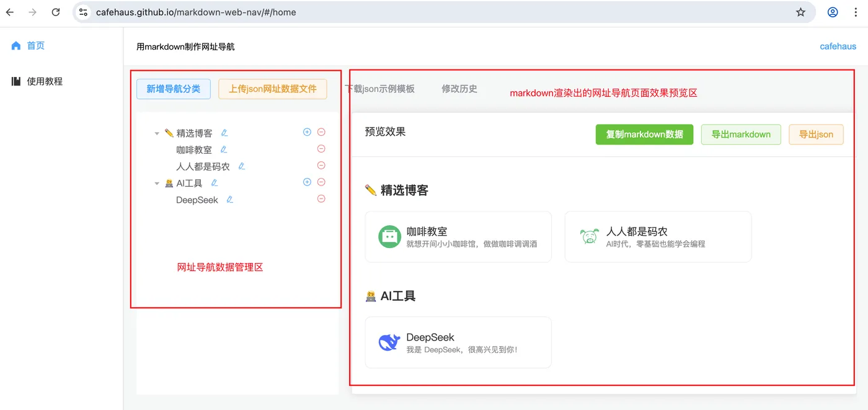Click 复制markdown数据 button
This screenshot has width=868, height=410.
pos(644,135)
